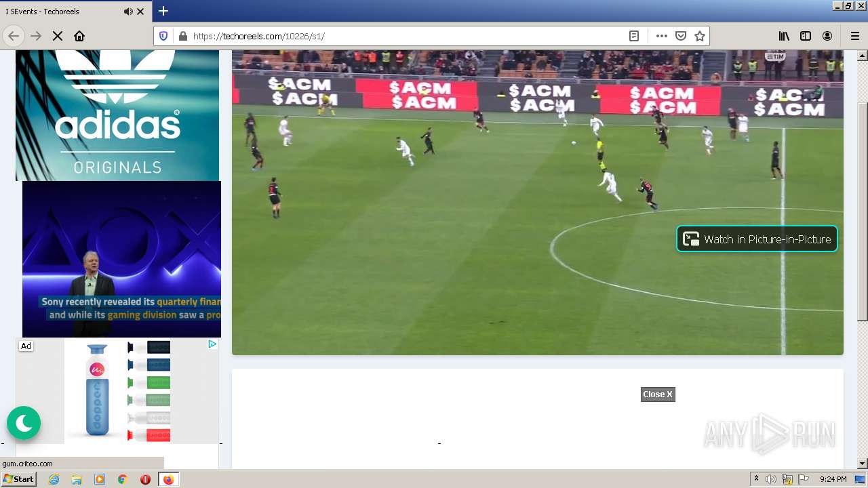Viewport: 868px width, 488px height.
Task: Open the AdChoices info icon
Action: point(212,344)
